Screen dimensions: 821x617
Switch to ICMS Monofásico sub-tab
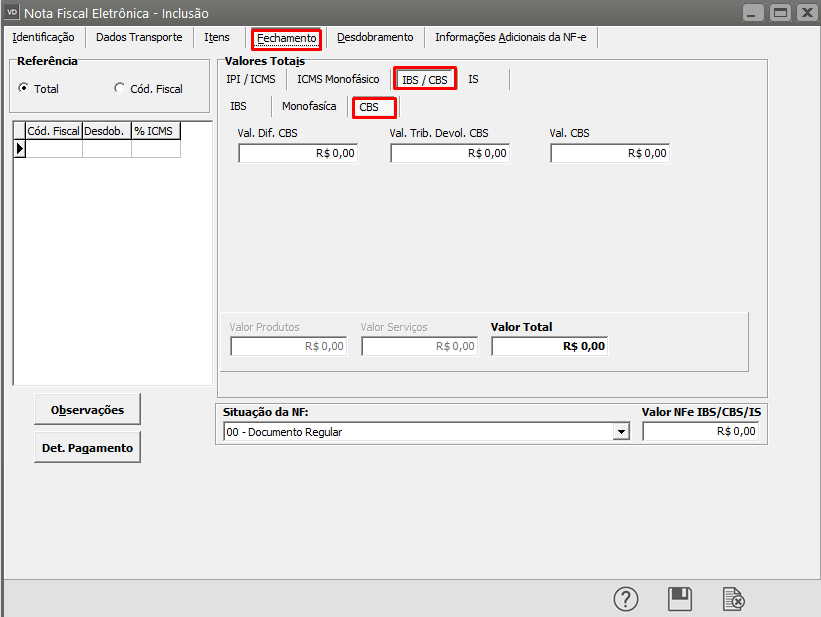(x=338, y=79)
